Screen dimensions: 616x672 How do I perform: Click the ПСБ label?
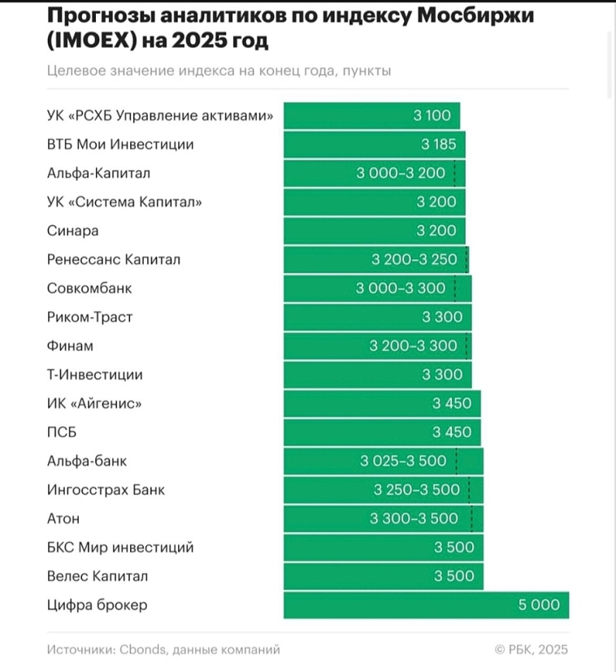[x=62, y=432]
